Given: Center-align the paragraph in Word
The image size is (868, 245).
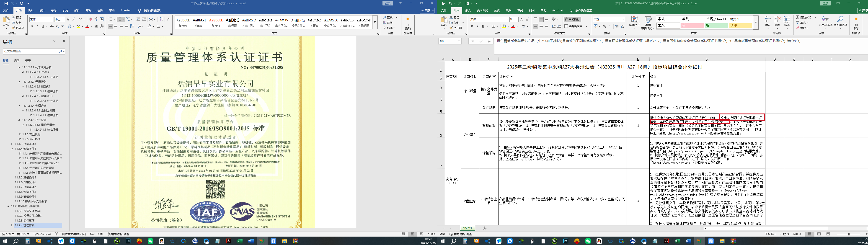Looking at the screenshot, I should tap(116, 26).
